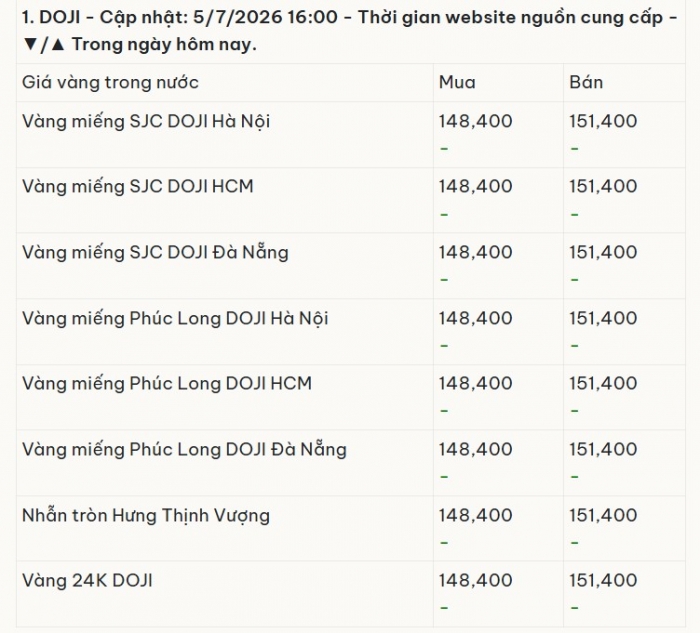
Task: Click the 'Bán' column header
Action: 586,83
